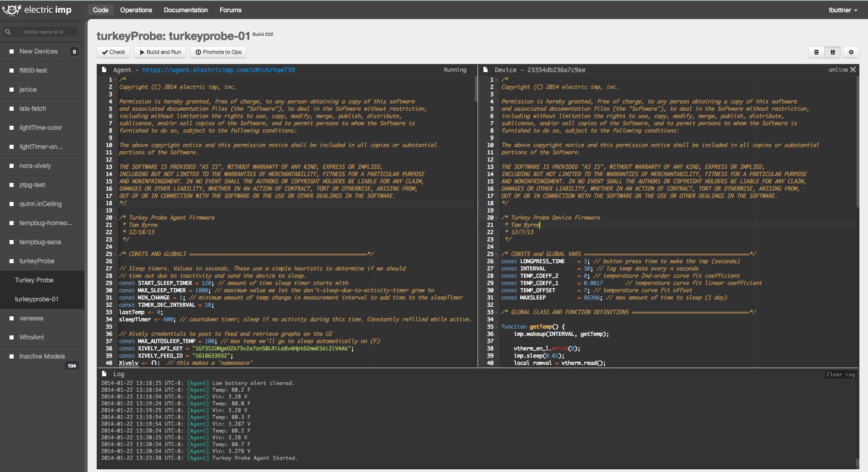Switch to side-by-side columns editor layout
This screenshot has width=868, height=472.
833,52
